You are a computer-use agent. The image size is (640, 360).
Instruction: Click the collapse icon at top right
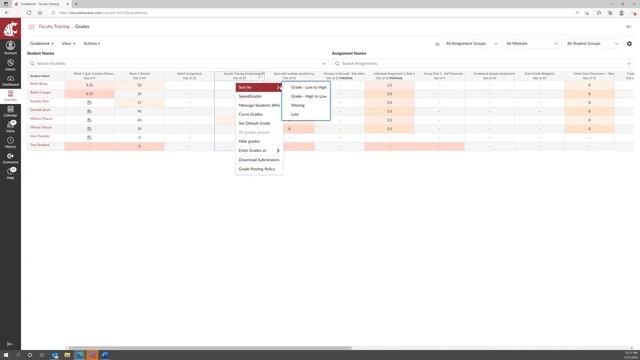click(x=629, y=27)
